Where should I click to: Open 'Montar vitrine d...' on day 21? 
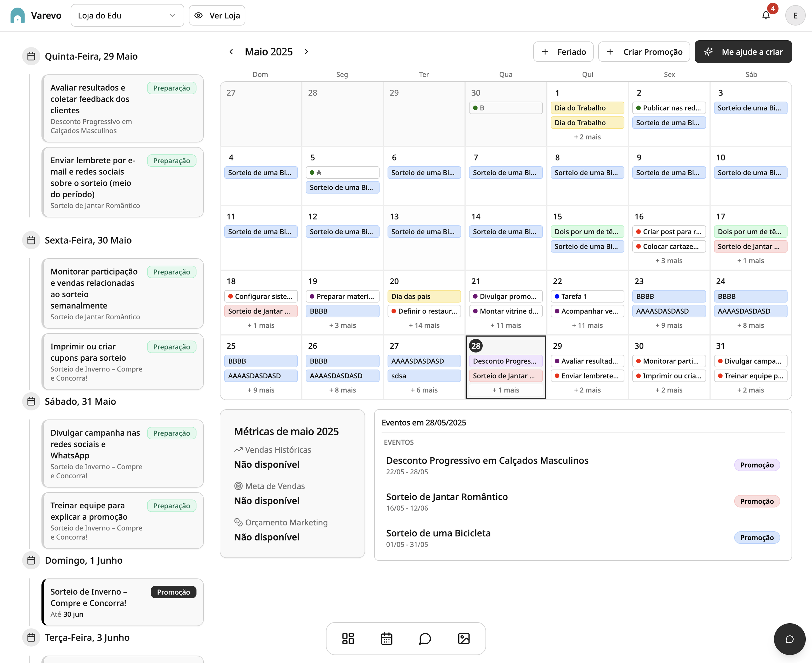tap(506, 311)
